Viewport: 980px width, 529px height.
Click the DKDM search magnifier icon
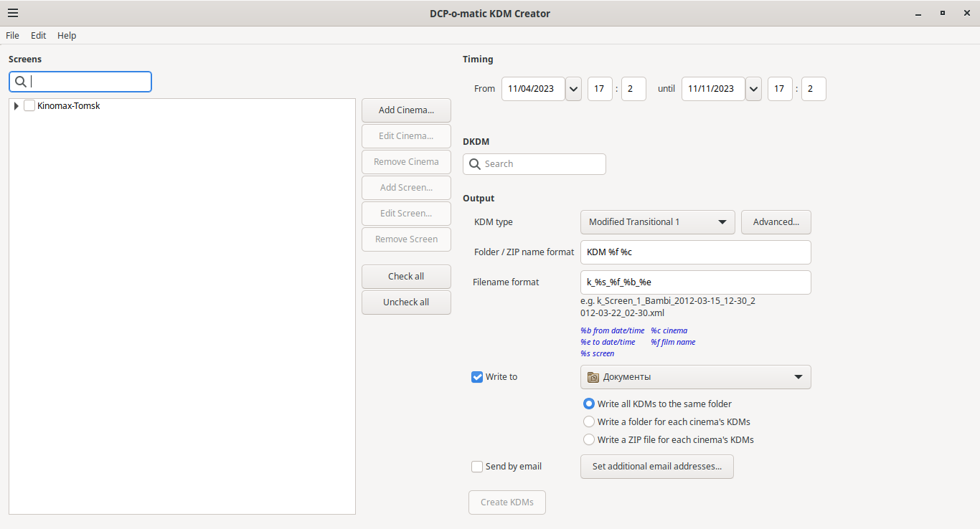click(475, 164)
